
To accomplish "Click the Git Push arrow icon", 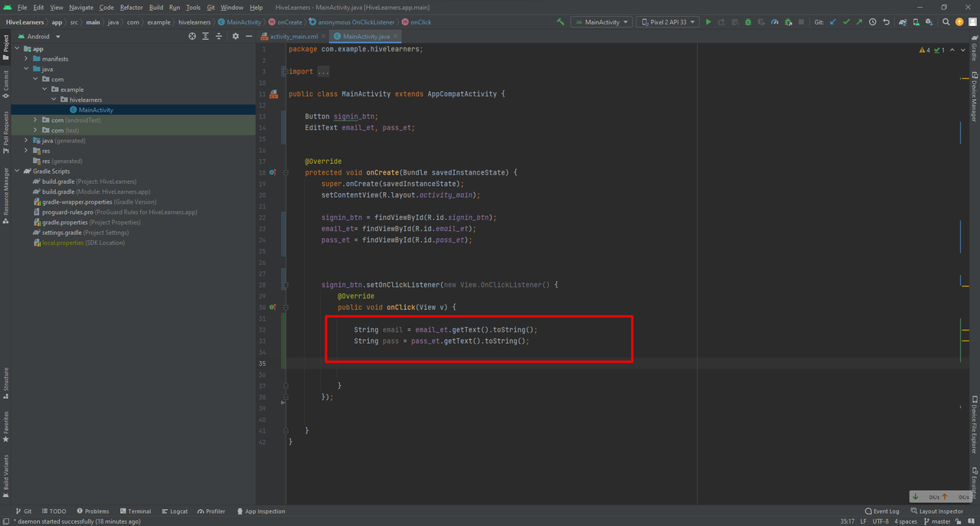I will [x=859, y=22].
